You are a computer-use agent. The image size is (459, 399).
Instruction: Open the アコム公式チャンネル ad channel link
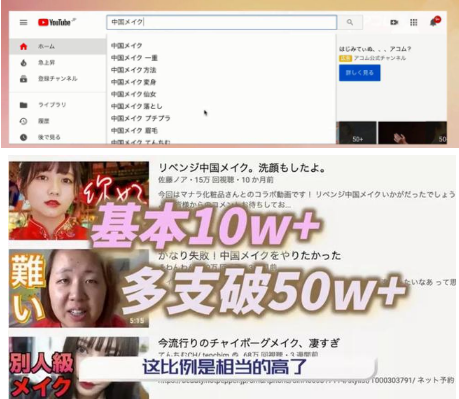pos(380,58)
